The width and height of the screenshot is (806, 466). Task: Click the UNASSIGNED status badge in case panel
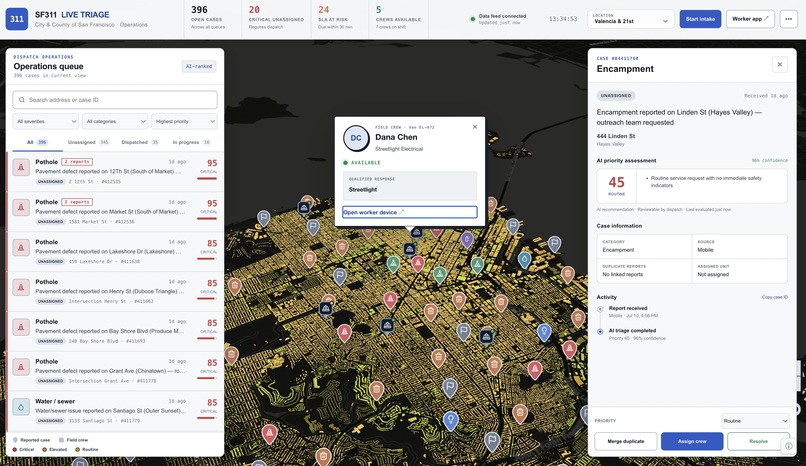pyautogui.click(x=616, y=96)
